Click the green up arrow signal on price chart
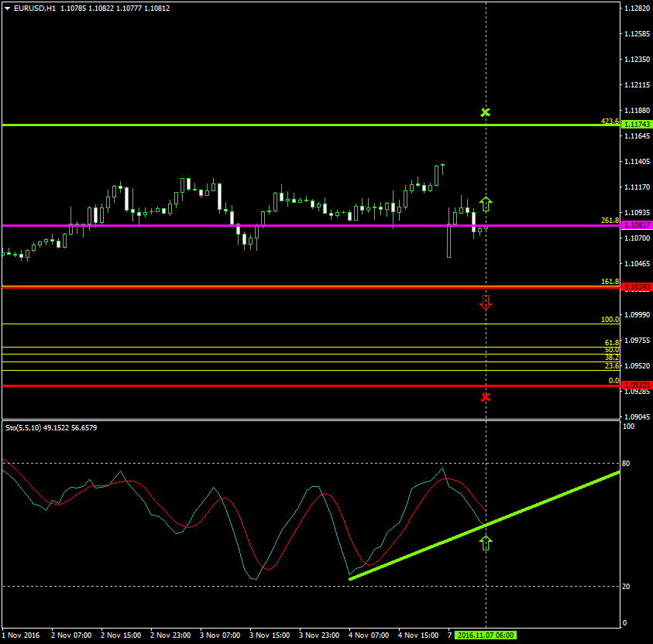The width and height of the screenshot is (653, 644). (486, 204)
